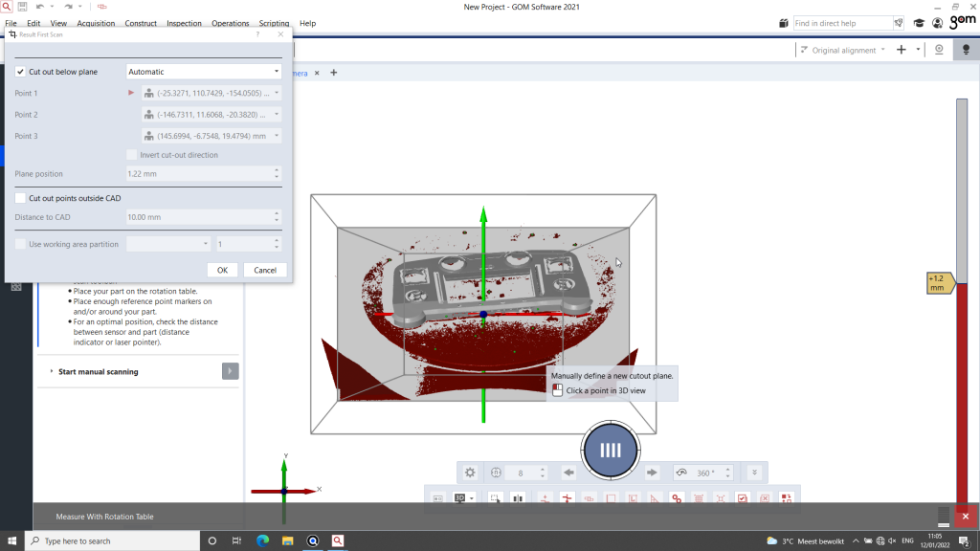
Task: Click the light bulb icon at top right
Action: click(x=966, y=50)
